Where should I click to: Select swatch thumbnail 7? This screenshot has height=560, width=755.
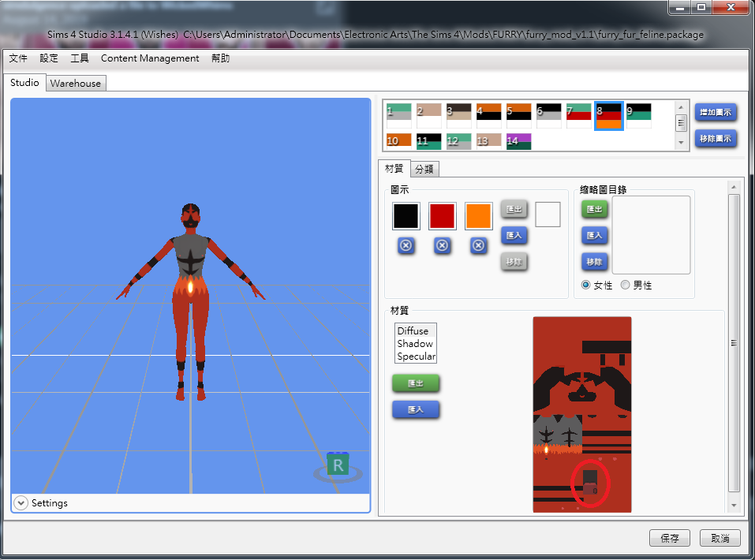click(x=579, y=116)
